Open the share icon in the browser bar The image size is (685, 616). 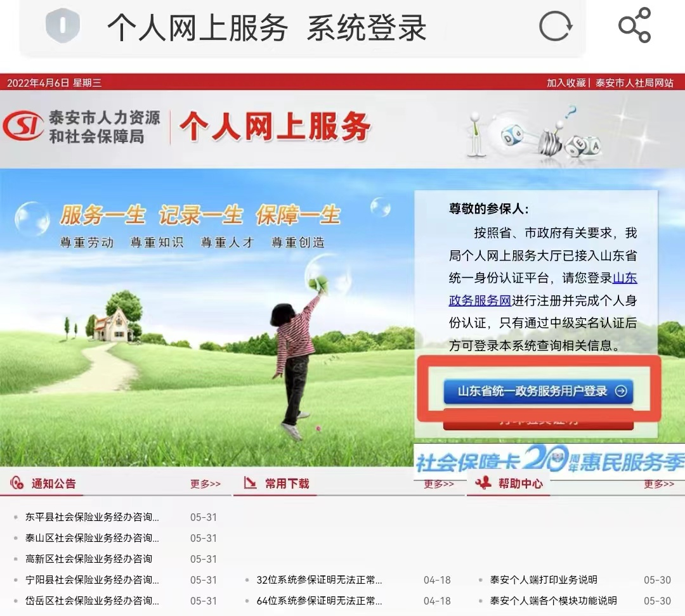[635, 25]
